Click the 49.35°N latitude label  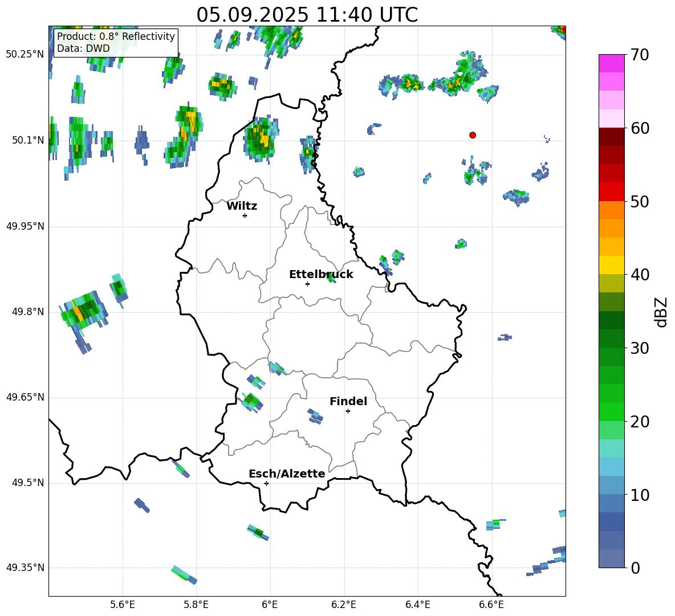coord(25,568)
